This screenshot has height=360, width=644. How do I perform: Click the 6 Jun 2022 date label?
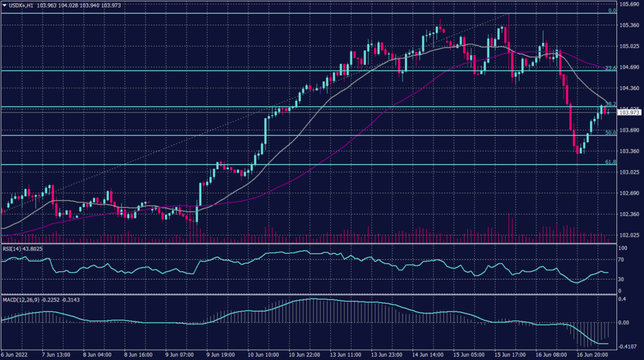pyautogui.click(x=14, y=355)
